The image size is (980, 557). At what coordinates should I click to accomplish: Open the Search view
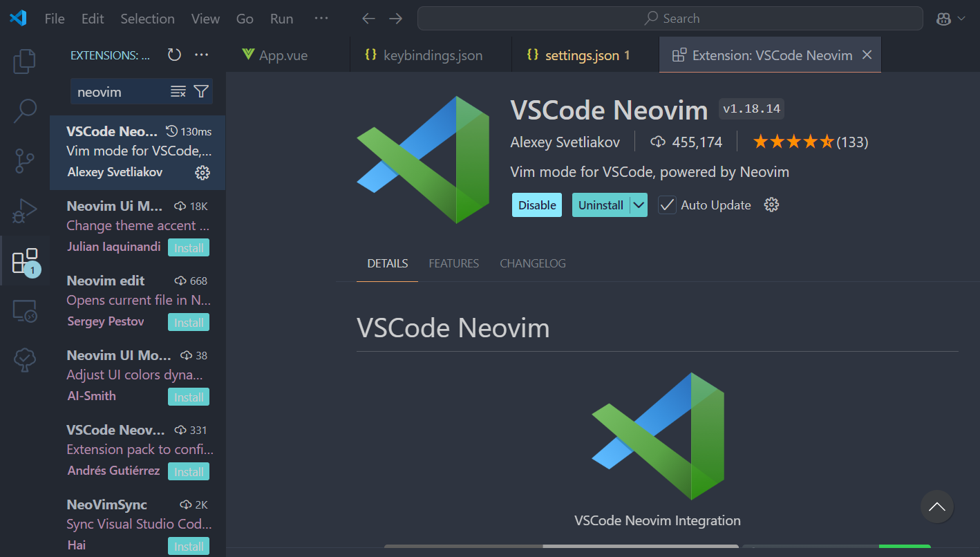click(x=24, y=111)
